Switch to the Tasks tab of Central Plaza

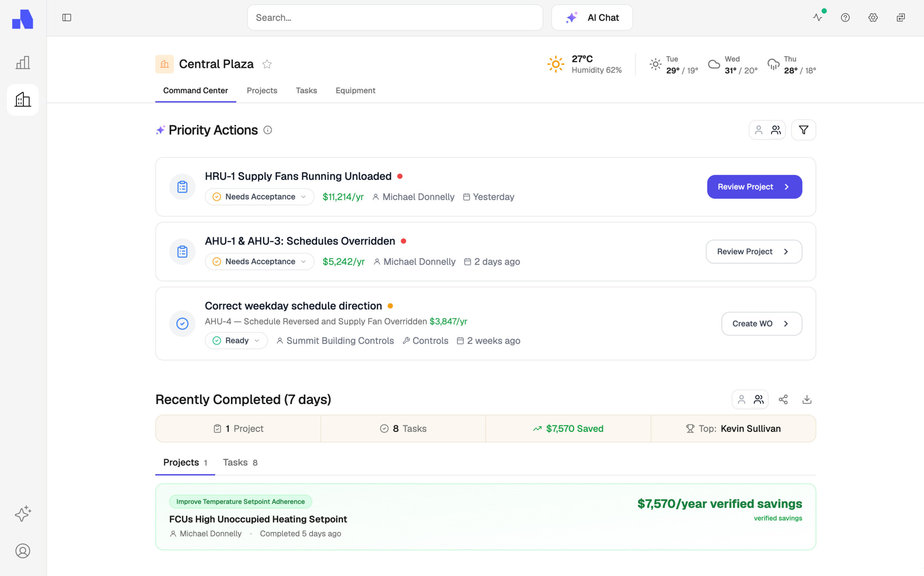tap(306, 90)
